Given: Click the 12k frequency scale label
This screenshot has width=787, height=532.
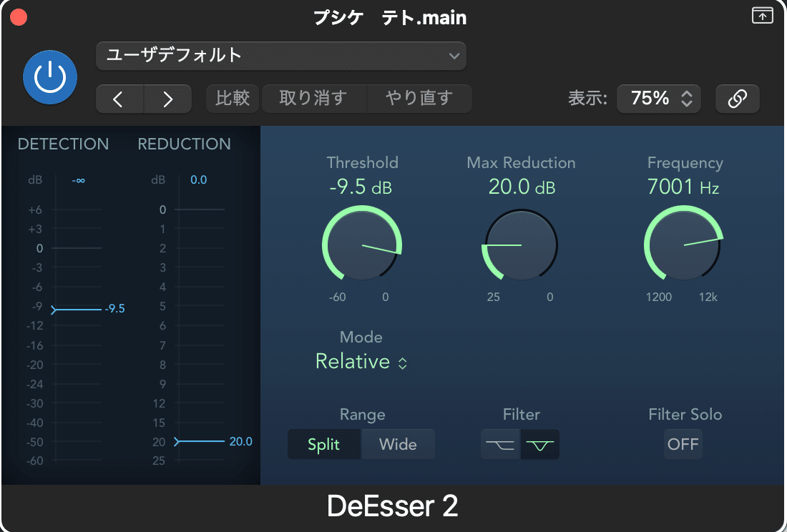Looking at the screenshot, I should pos(708,297).
